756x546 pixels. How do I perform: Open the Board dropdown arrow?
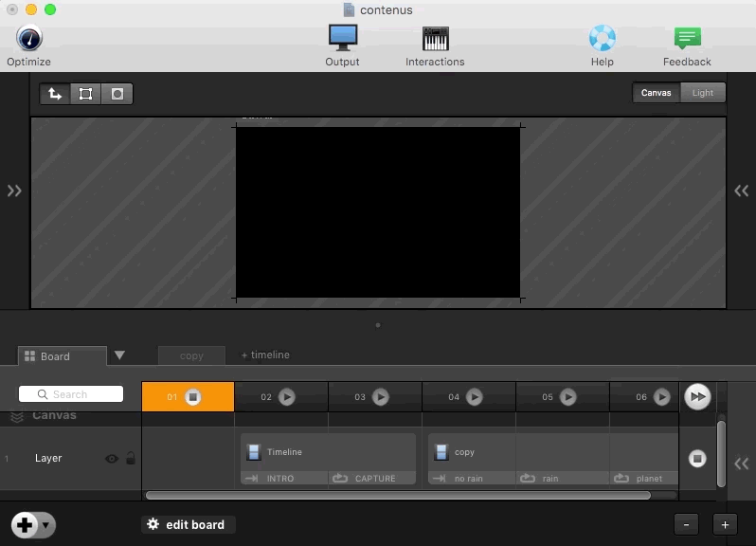pos(119,355)
